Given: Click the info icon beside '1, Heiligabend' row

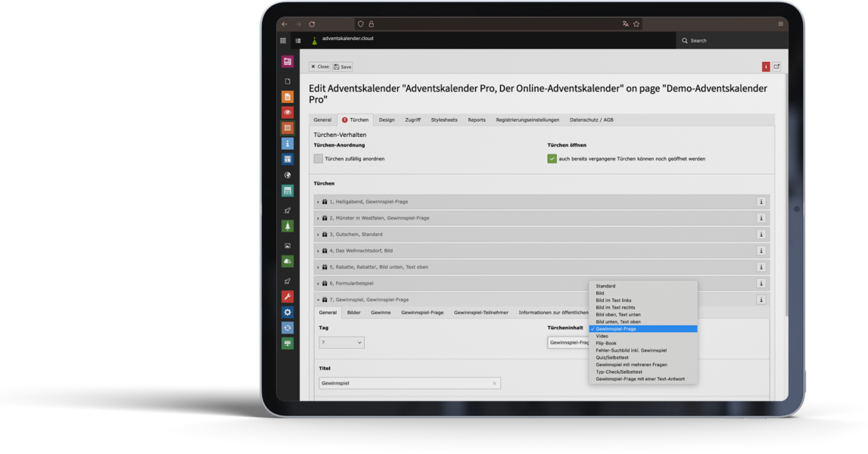Looking at the screenshot, I should click(x=761, y=201).
